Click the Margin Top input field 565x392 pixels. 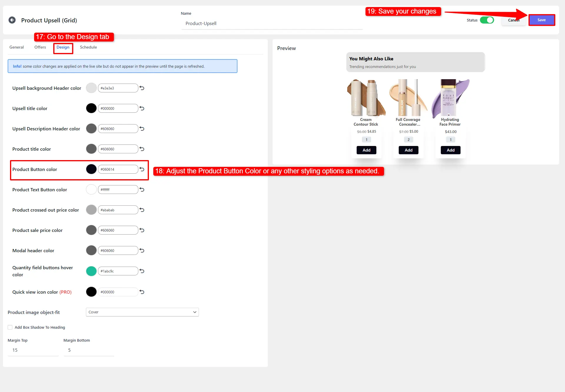point(33,350)
